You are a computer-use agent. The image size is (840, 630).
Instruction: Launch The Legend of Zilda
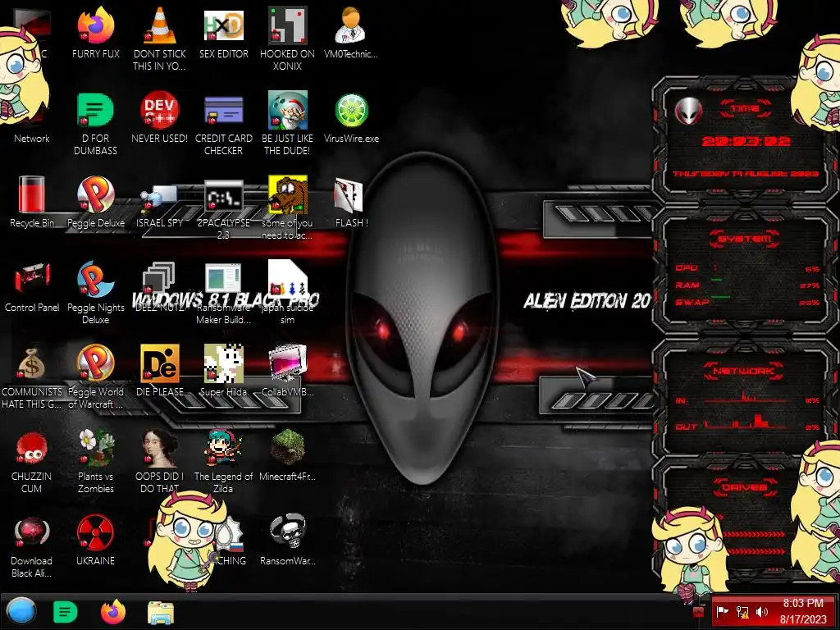point(223,448)
